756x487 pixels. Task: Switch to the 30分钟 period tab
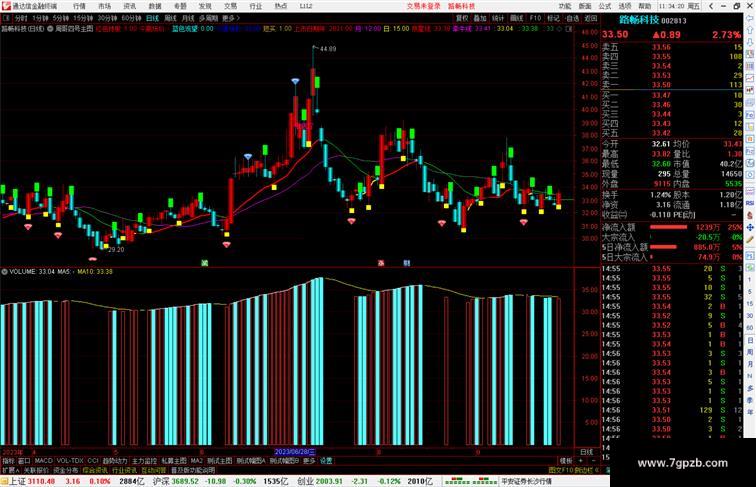coord(107,18)
